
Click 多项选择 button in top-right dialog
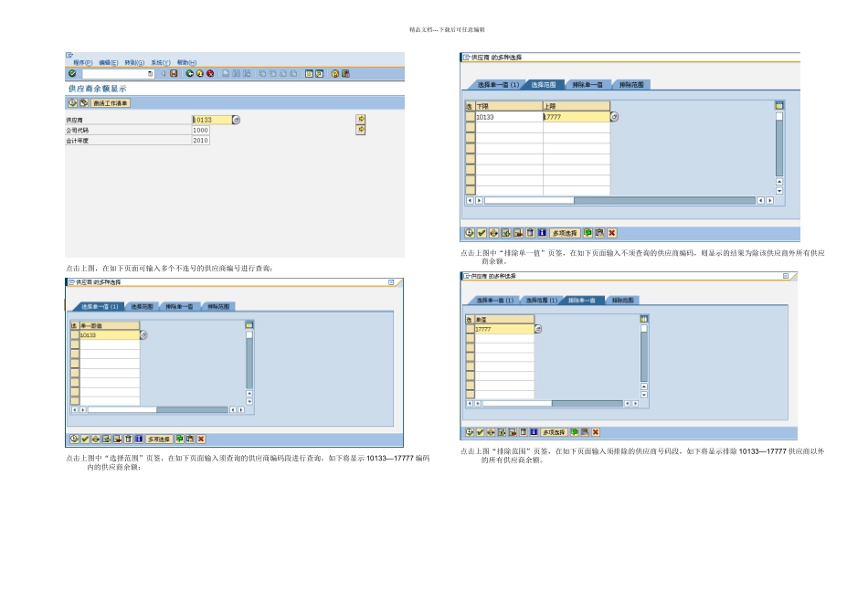[565, 233]
